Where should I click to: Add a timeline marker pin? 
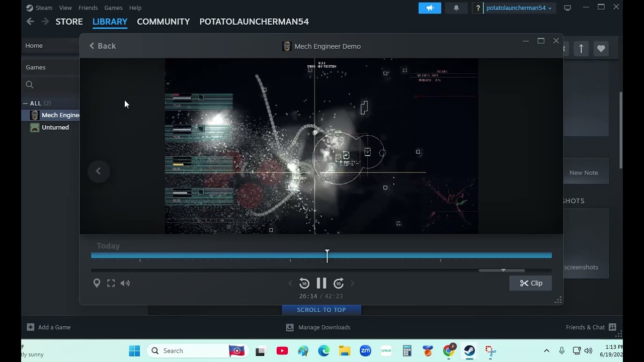pyautogui.click(x=97, y=283)
